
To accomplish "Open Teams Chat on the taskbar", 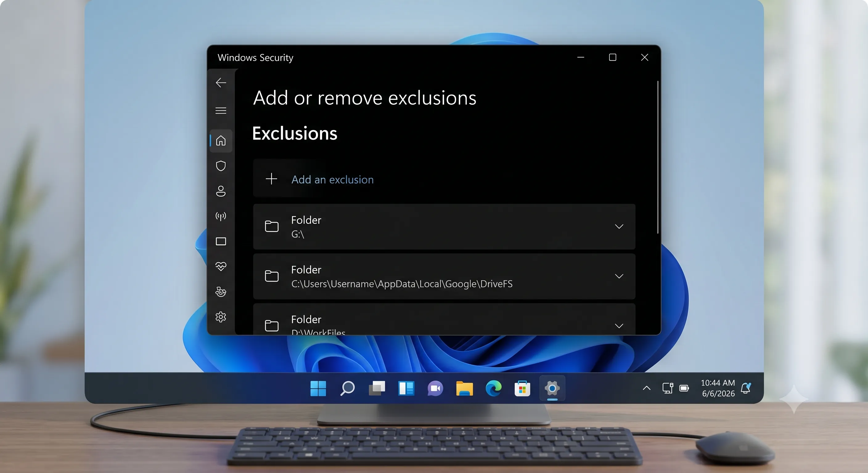I will click(x=435, y=388).
